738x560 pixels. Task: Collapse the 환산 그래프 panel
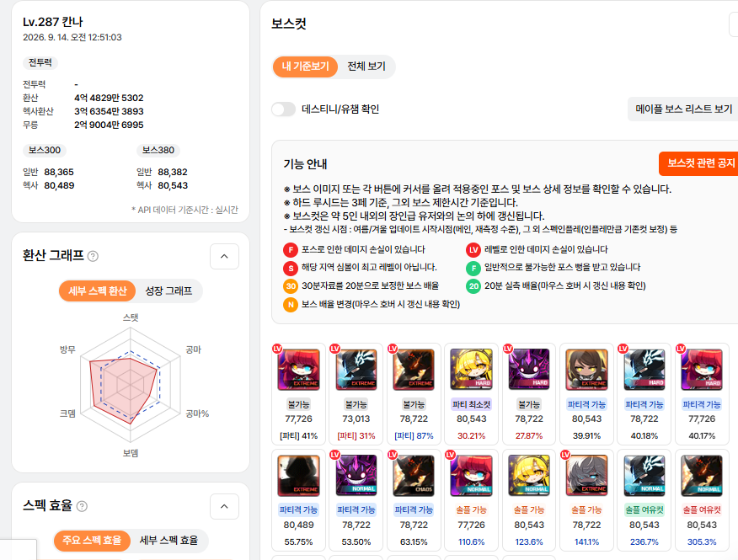pyautogui.click(x=224, y=257)
